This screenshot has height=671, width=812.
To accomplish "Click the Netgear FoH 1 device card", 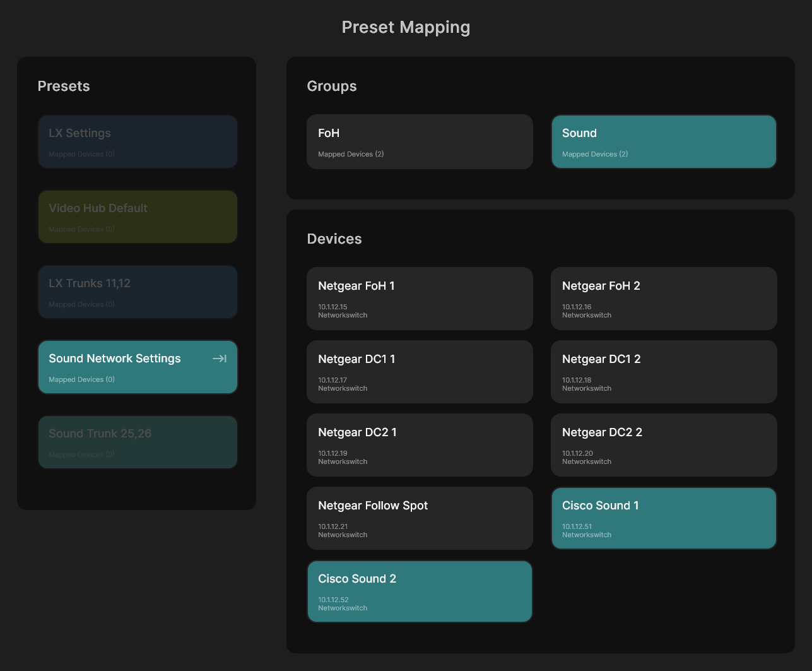I will (419, 298).
